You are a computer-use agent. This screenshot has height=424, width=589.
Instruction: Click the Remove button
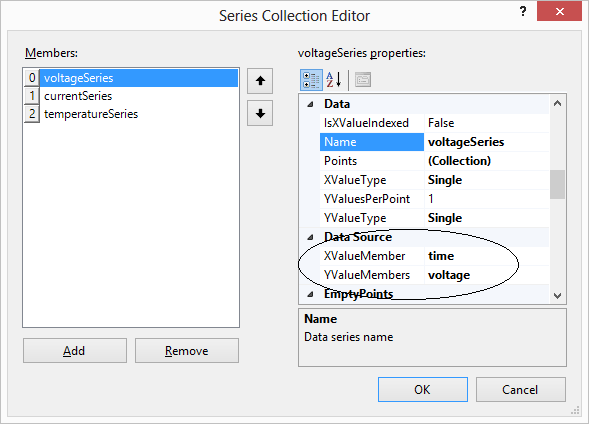pyautogui.click(x=187, y=351)
